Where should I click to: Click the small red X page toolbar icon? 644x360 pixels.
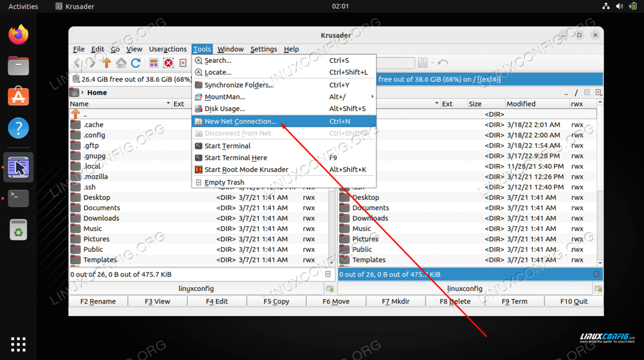[x=183, y=63]
